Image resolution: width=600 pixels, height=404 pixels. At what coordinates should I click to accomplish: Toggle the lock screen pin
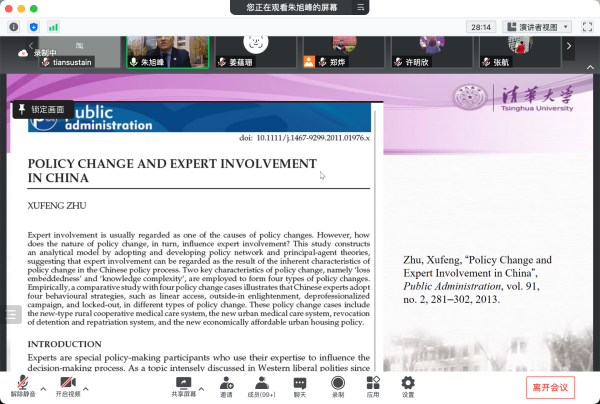(x=41, y=108)
